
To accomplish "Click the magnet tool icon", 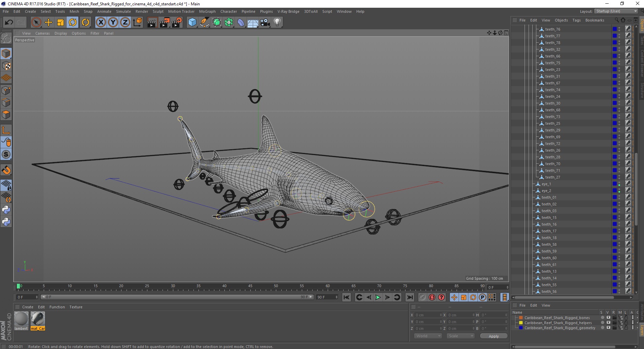I will coord(6,170).
